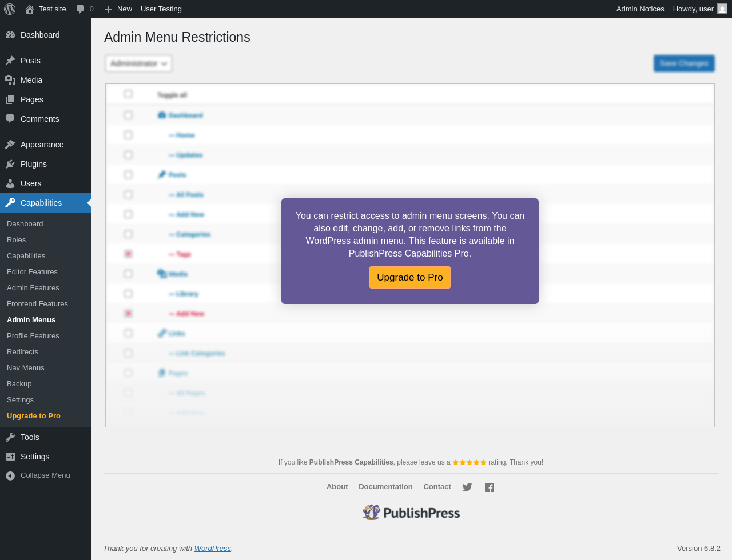732x560 pixels.
Task: Click the blurred Link Categories entry
Action: tap(197, 353)
